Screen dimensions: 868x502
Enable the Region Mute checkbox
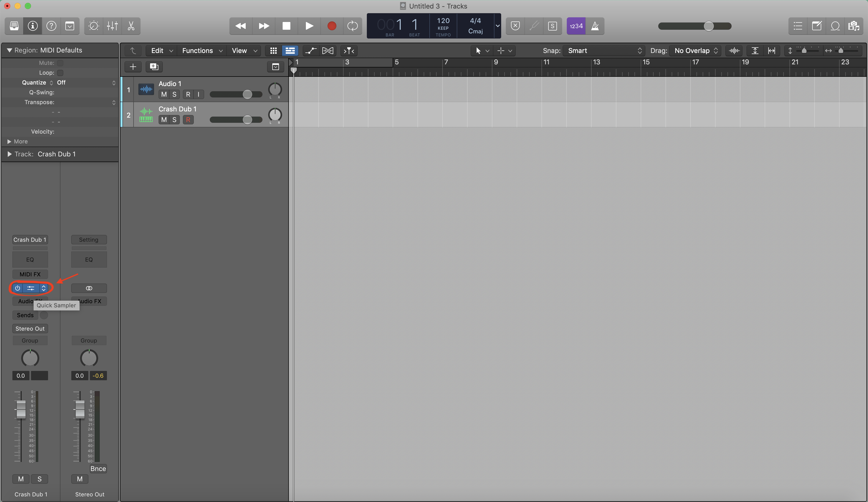pos(60,63)
